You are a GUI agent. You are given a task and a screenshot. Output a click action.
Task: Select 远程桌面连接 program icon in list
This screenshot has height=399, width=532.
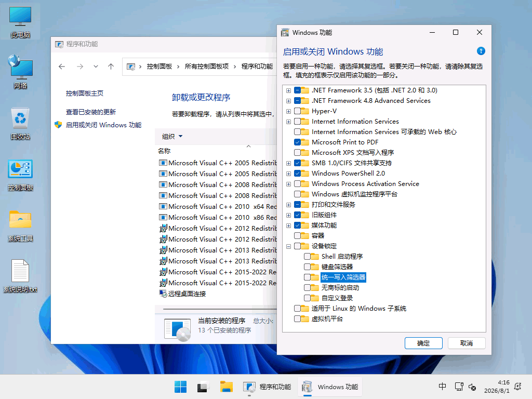click(163, 294)
